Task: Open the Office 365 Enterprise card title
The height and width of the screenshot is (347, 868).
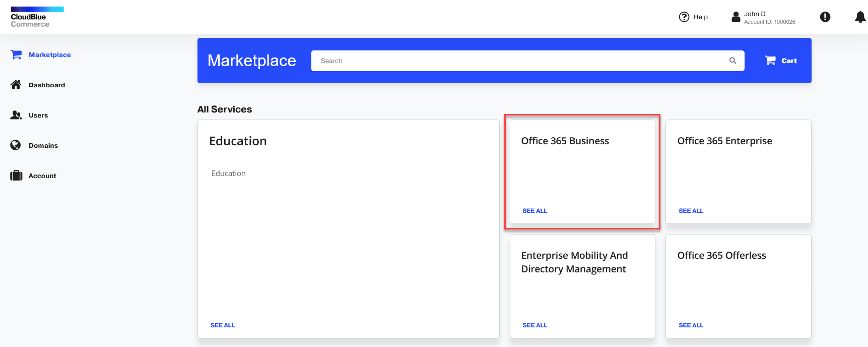Action: click(x=724, y=141)
